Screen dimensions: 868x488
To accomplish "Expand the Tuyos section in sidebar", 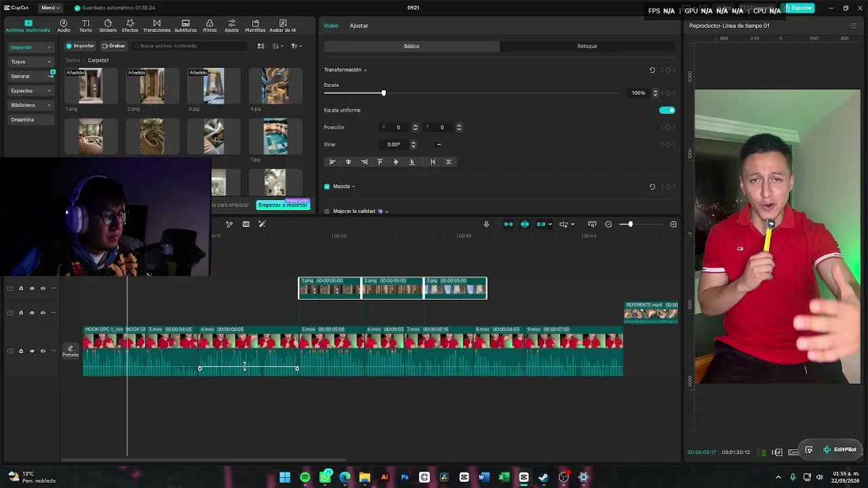I will point(31,62).
